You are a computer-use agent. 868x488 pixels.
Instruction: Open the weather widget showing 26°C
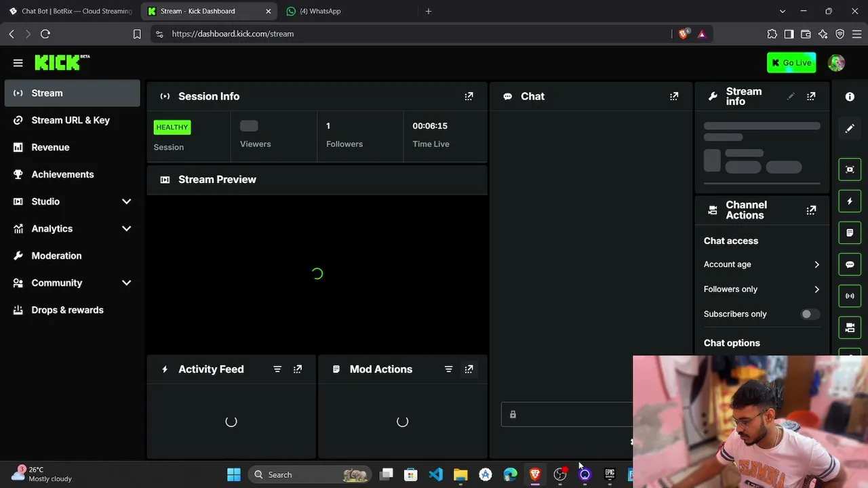(42, 474)
